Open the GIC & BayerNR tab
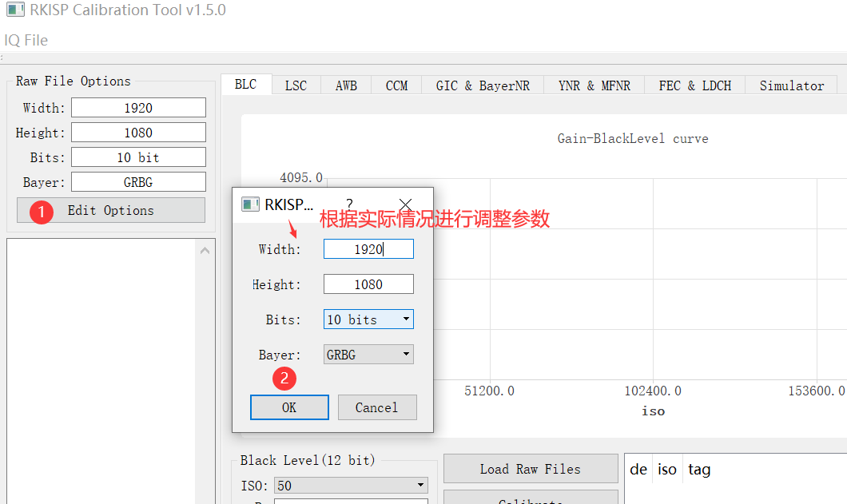The width and height of the screenshot is (847, 504). coord(482,85)
